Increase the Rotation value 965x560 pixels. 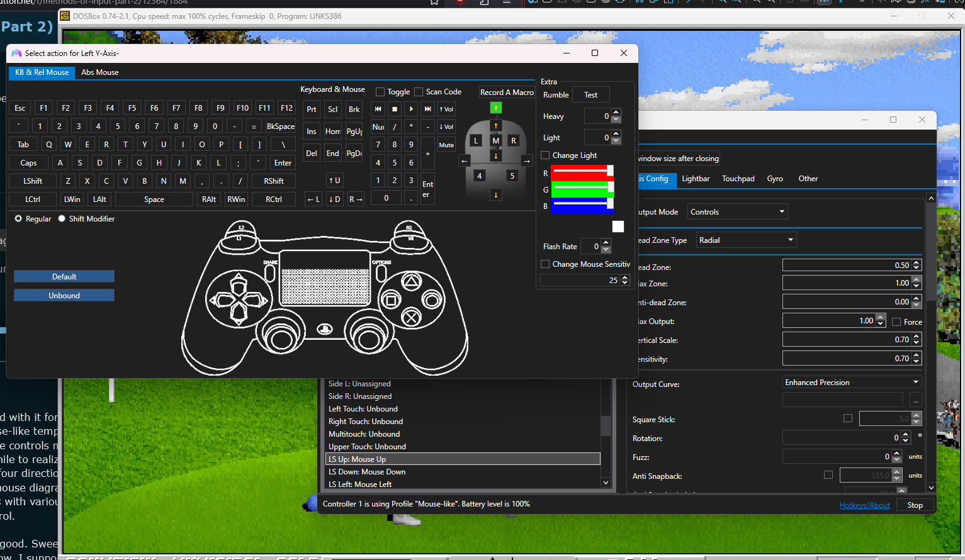click(x=905, y=434)
